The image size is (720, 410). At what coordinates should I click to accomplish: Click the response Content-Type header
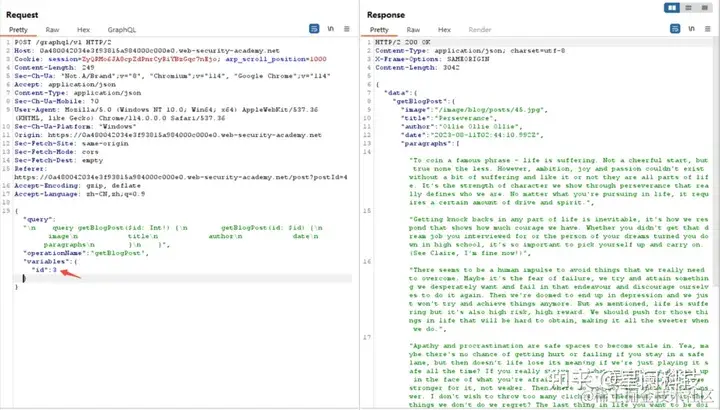470,51
